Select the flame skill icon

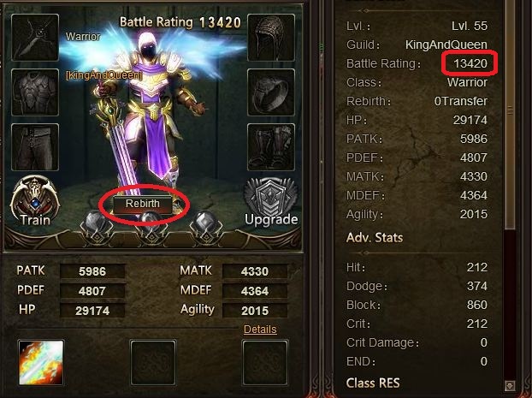pyautogui.click(x=41, y=363)
